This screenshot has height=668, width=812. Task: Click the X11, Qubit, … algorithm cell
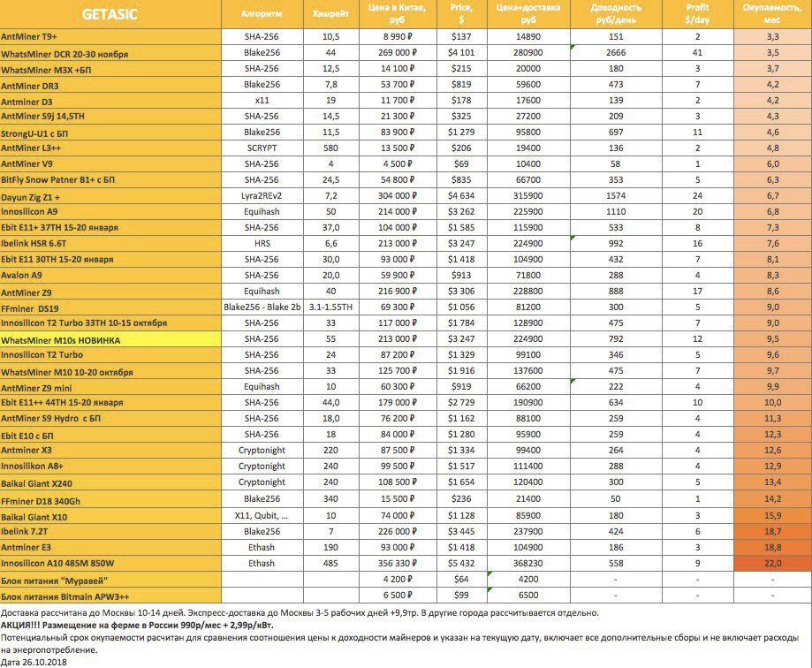pyautogui.click(x=262, y=516)
